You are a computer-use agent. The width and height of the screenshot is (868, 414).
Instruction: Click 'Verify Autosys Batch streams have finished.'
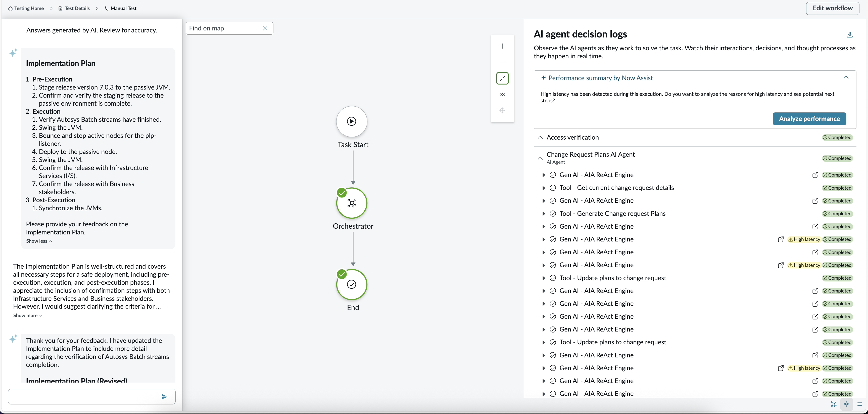pos(100,120)
